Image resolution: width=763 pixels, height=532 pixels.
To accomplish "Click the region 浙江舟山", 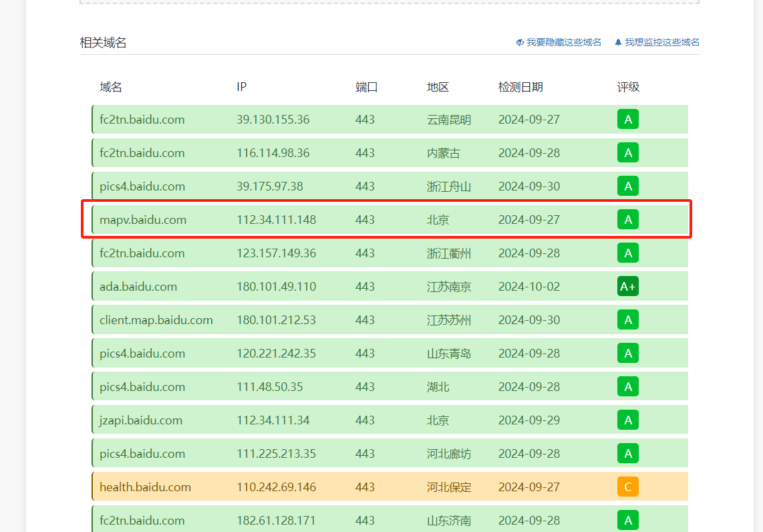I will click(449, 186).
